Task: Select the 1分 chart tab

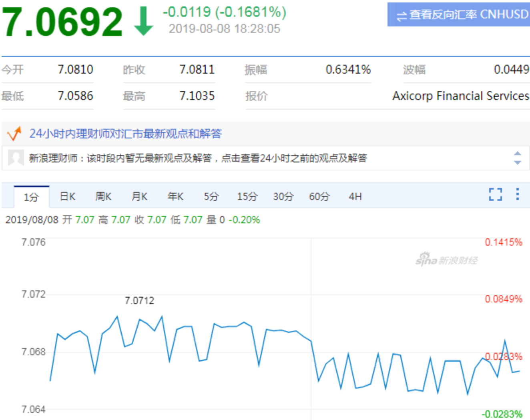Action: pyautogui.click(x=31, y=197)
